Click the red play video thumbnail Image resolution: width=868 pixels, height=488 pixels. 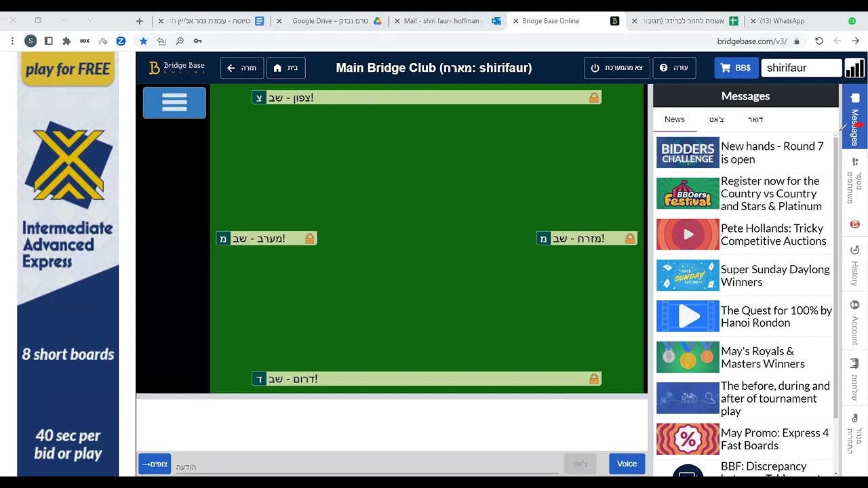tap(688, 235)
